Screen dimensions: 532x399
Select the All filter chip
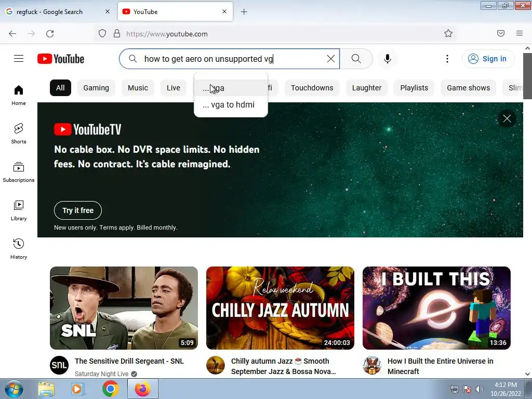[x=60, y=88]
